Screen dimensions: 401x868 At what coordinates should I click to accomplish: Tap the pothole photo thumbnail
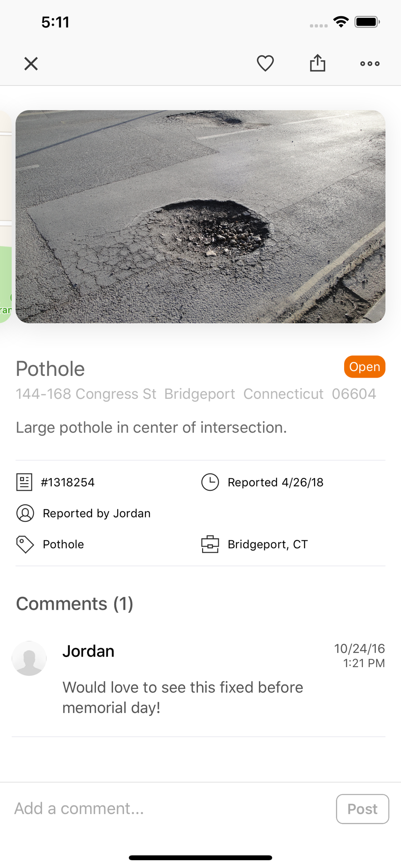200,217
